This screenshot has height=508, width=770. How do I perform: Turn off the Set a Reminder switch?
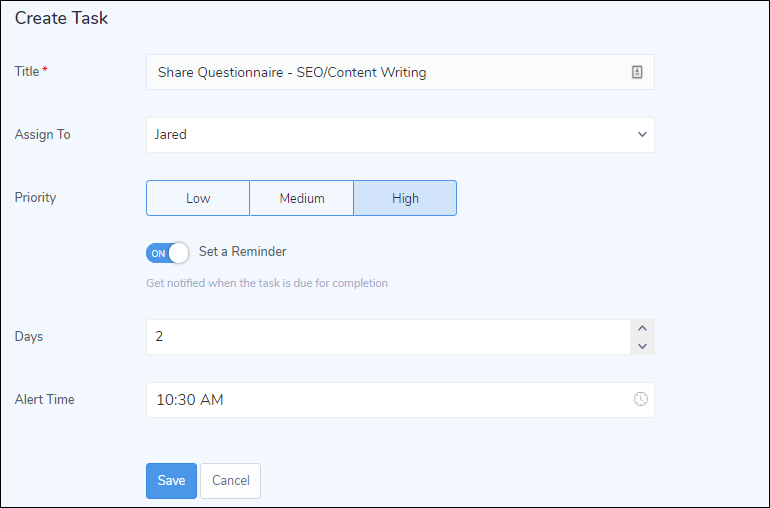click(167, 253)
